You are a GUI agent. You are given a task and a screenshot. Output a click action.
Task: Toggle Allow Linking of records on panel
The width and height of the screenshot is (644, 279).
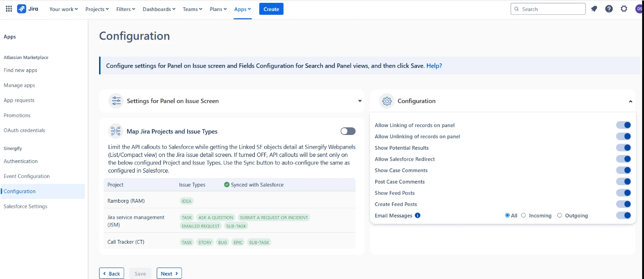pos(624,125)
